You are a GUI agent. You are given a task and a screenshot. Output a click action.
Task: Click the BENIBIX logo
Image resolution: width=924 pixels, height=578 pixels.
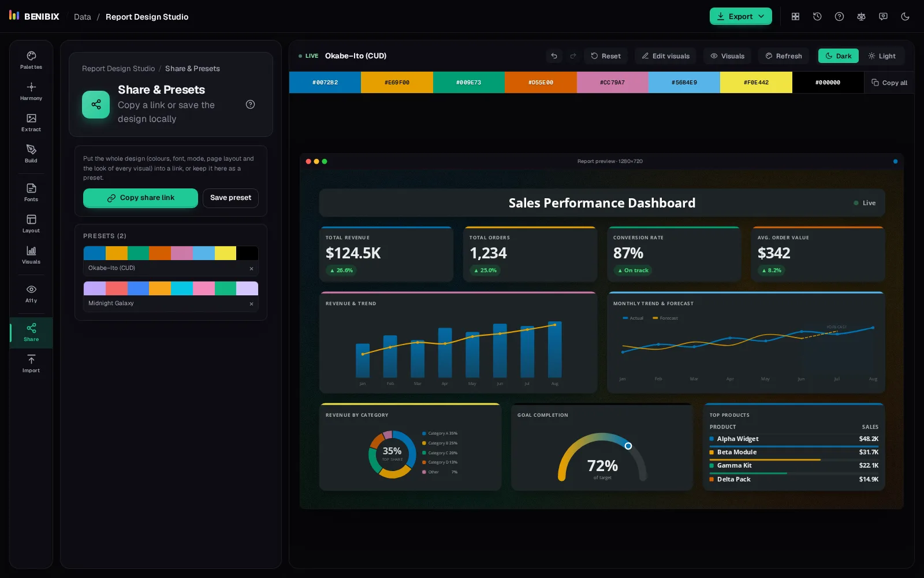pos(34,16)
